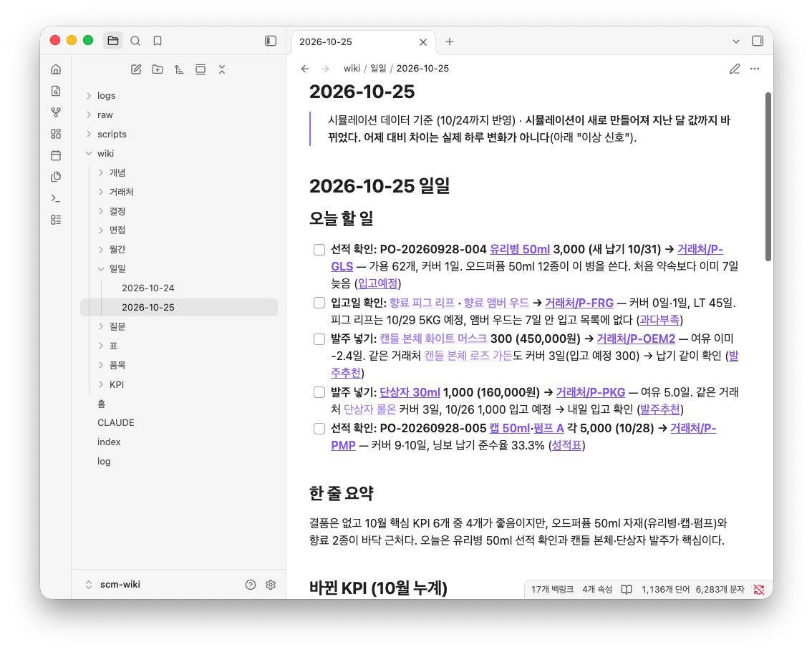This screenshot has width=812, height=652.
Task: Open the index note
Action: 179,442
